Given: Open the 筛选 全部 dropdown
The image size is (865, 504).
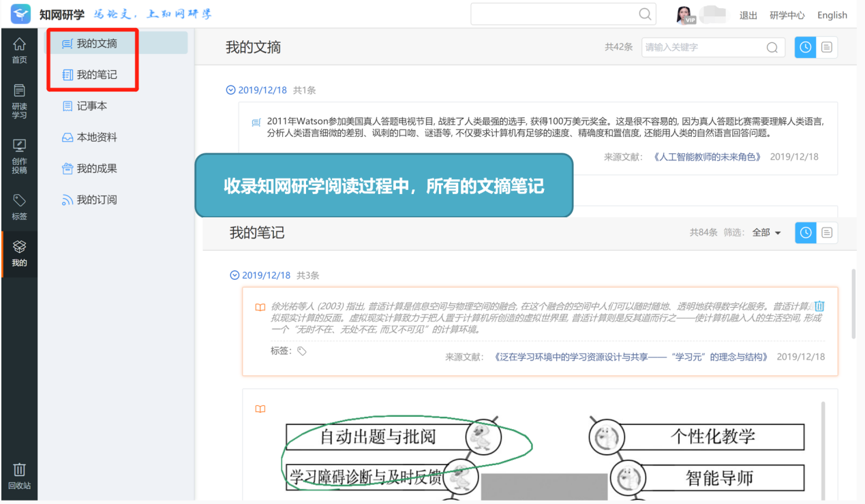Looking at the screenshot, I should [x=767, y=232].
